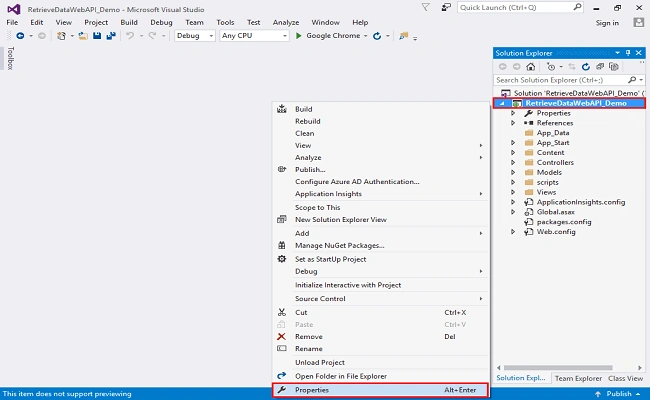The width and height of the screenshot is (650, 400).
Task: Click the Navigate Backward toolbar arrow
Action: [x=20, y=36]
